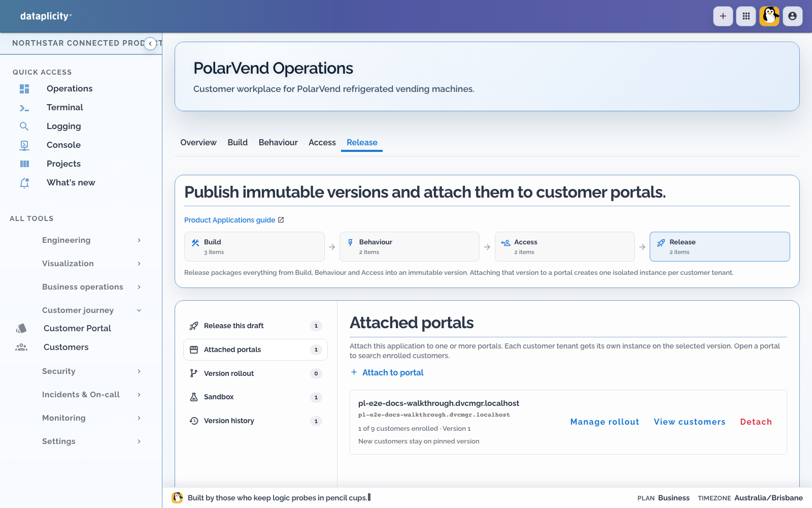The image size is (812, 508).
Task: Click Manage rollout for the portal
Action: (604, 422)
